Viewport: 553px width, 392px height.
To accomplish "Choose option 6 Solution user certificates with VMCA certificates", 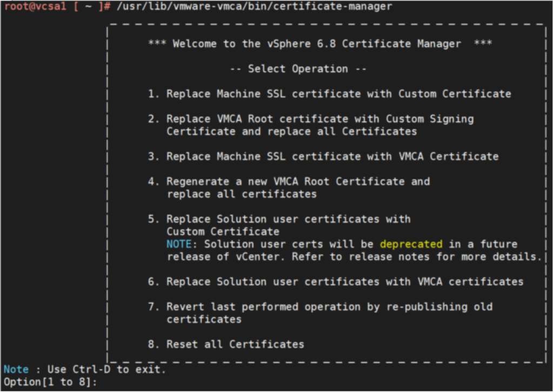I will point(335,282).
